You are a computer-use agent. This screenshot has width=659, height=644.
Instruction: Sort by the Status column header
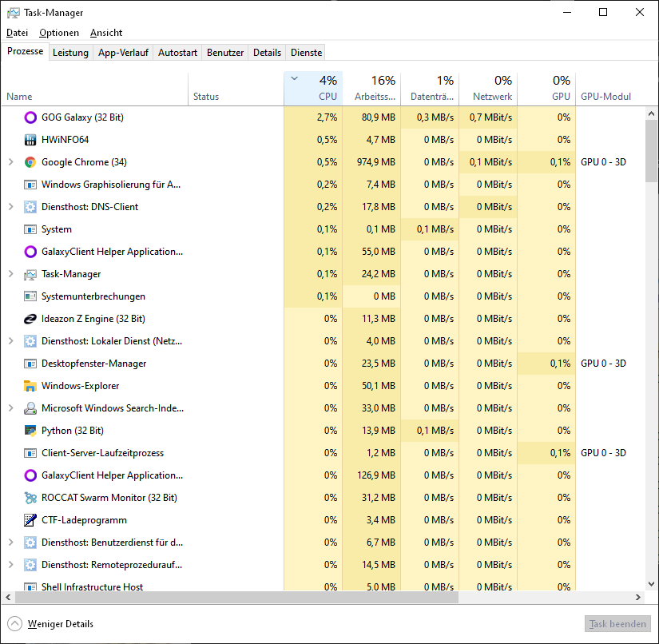(236, 88)
